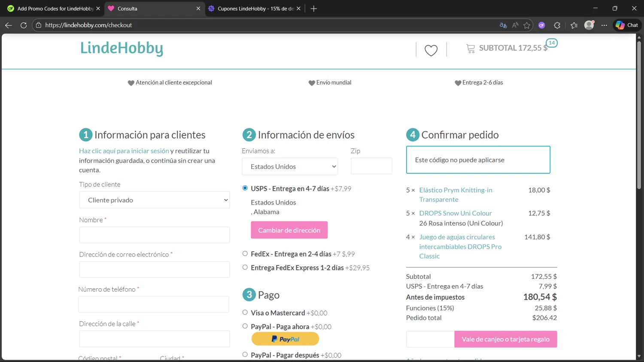Image resolution: width=644 pixels, height=362 pixels.
Task: Click the Antes de impuestos total 180,54 $
Action: point(540,297)
